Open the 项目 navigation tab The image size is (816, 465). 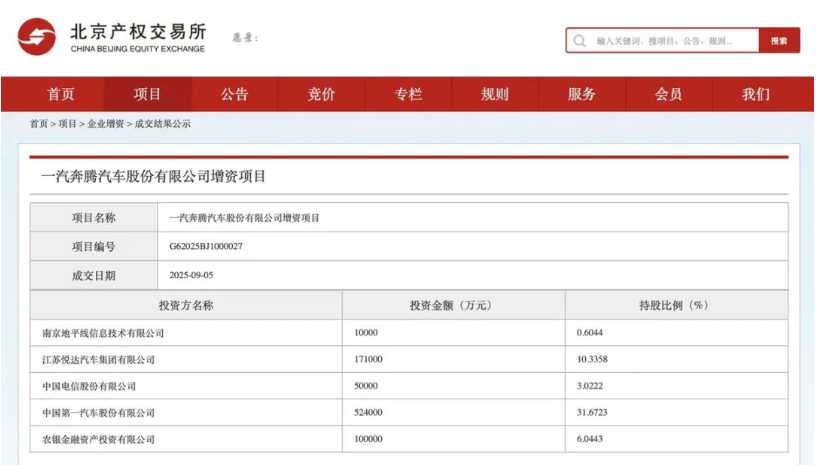(x=147, y=94)
